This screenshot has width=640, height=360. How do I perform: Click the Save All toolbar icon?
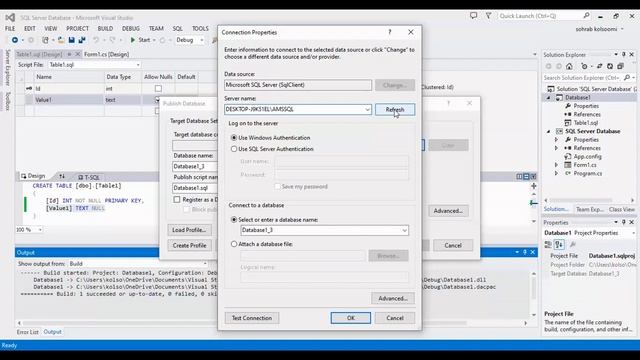(82, 40)
